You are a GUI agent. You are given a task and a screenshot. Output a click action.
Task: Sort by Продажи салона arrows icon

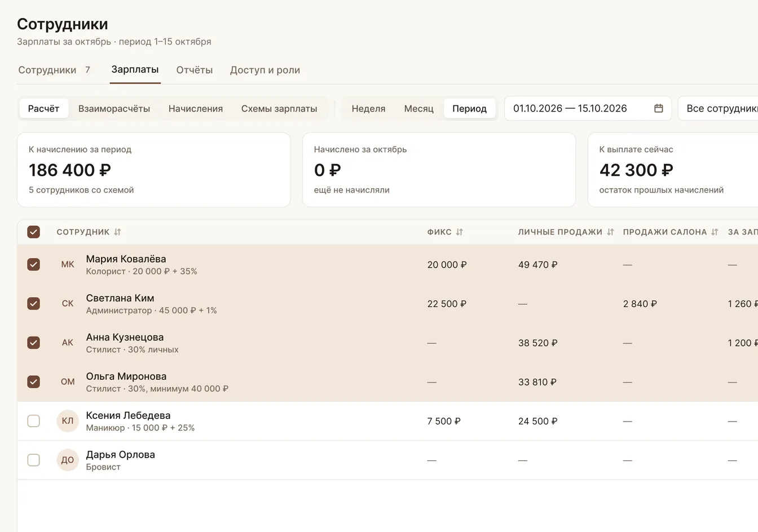[715, 232]
